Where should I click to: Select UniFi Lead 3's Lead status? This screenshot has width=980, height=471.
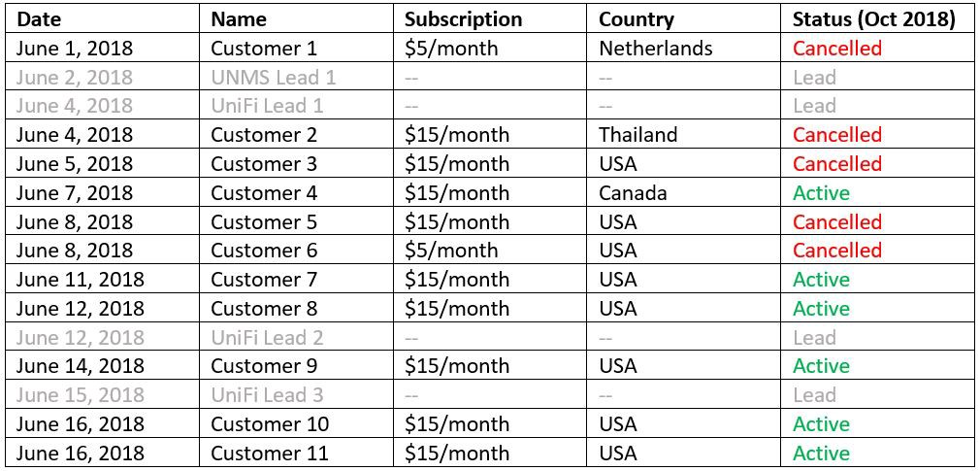[x=814, y=395]
